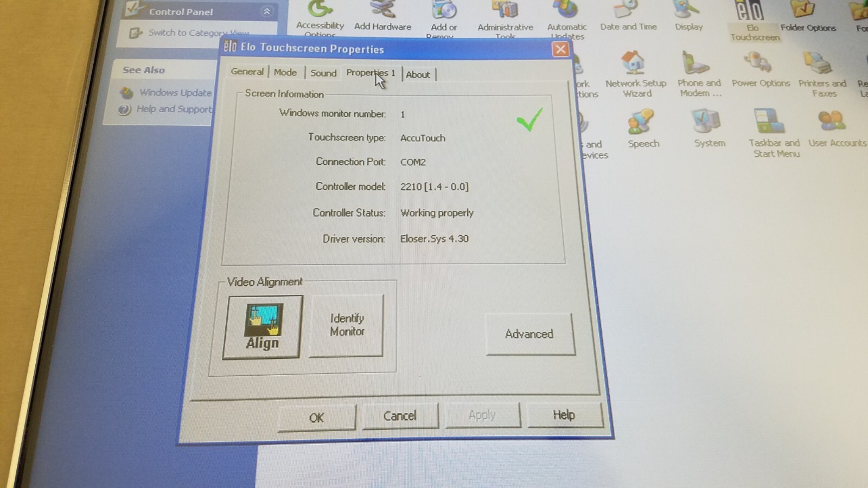This screenshot has height=488, width=868.
Task: Select the Properties 1 tab
Action: coord(371,73)
